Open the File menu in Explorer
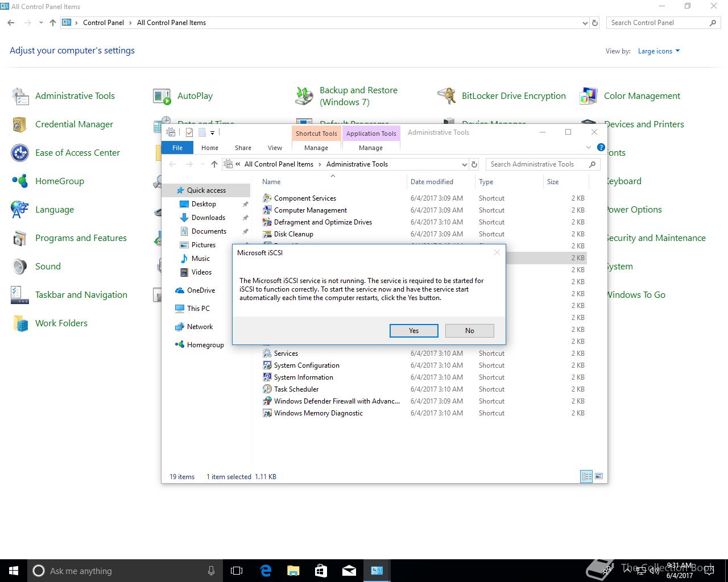 (x=177, y=148)
